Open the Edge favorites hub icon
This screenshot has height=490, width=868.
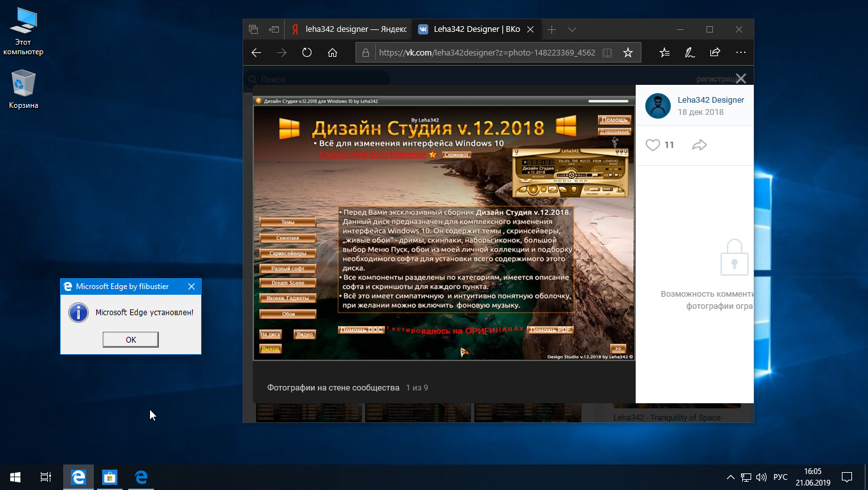pyautogui.click(x=664, y=53)
